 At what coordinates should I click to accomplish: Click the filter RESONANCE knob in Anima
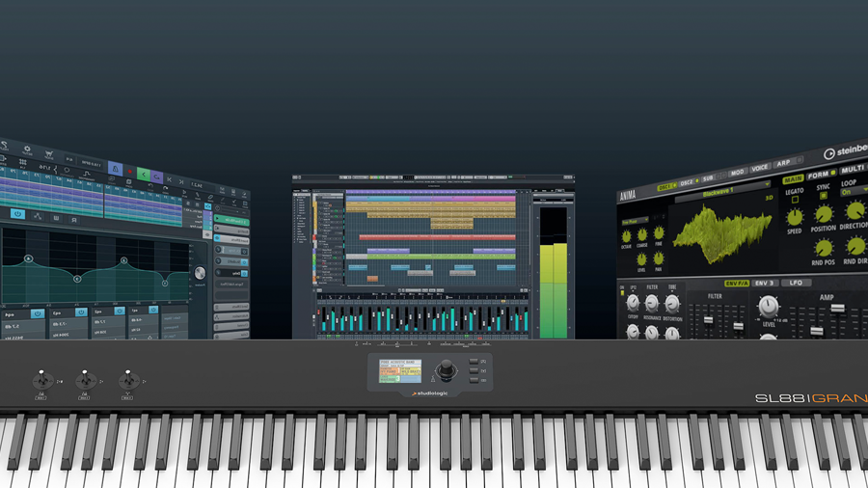click(652, 303)
